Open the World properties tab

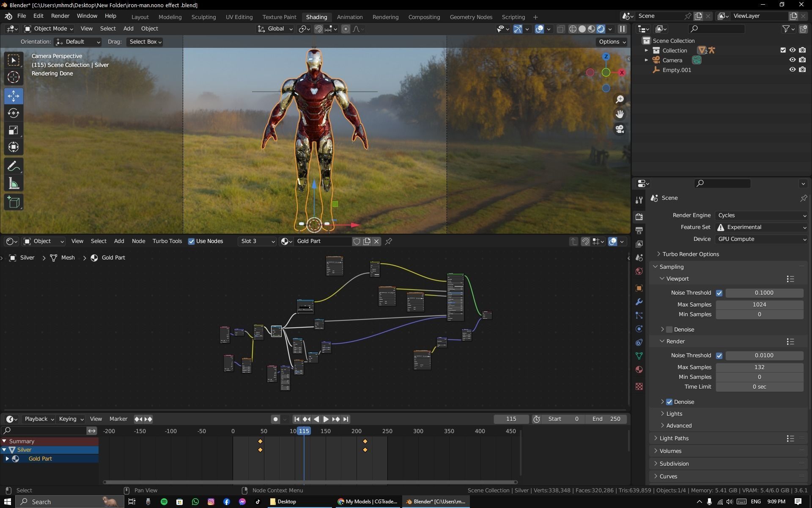pyautogui.click(x=639, y=271)
